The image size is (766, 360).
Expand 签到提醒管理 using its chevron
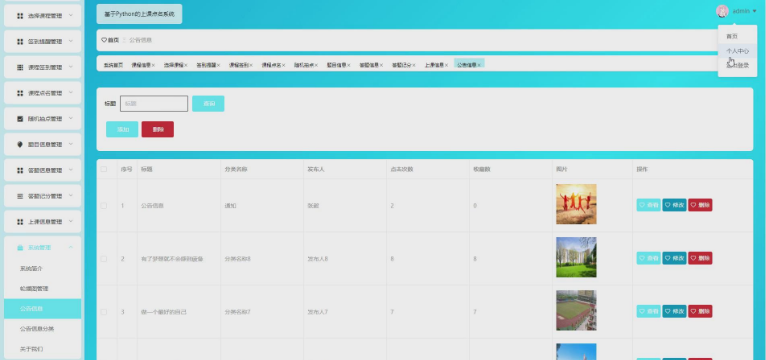click(71, 42)
